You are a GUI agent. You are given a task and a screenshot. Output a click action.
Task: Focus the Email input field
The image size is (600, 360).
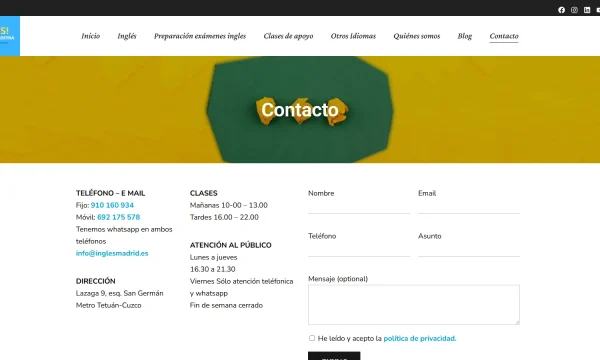pos(469,208)
